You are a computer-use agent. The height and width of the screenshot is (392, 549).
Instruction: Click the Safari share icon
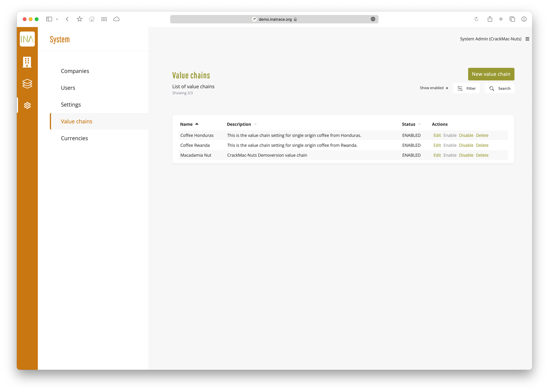pos(490,19)
